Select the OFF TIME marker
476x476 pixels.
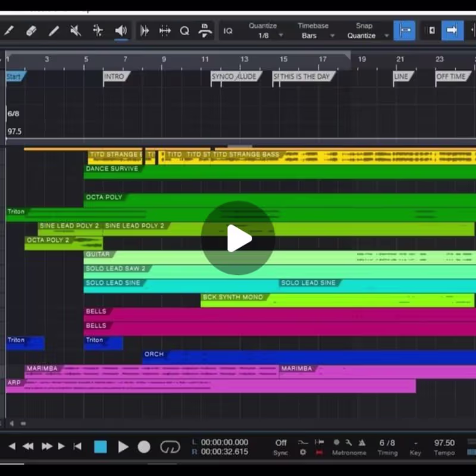point(453,77)
